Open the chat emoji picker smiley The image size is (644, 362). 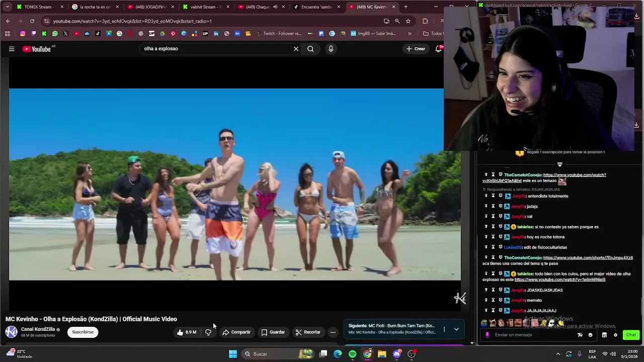click(x=591, y=335)
